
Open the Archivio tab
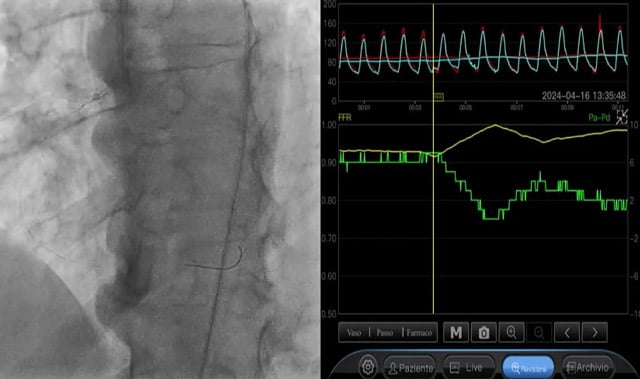pyautogui.click(x=587, y=368)
